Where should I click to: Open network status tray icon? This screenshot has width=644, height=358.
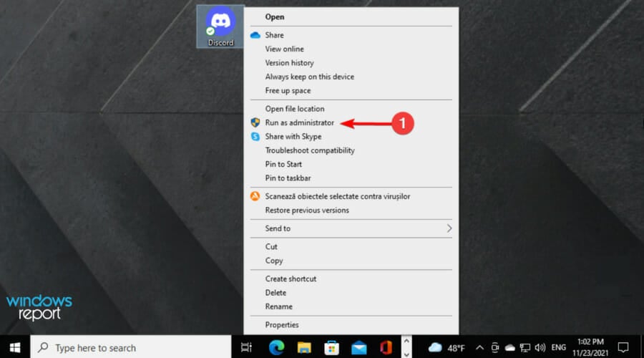[x=525, y=348]
